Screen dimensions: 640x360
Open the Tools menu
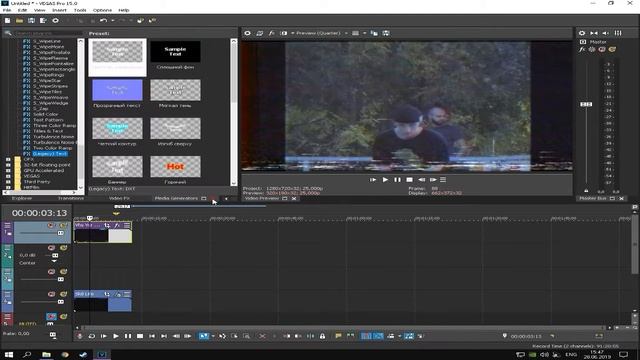[x=80, y=10]
